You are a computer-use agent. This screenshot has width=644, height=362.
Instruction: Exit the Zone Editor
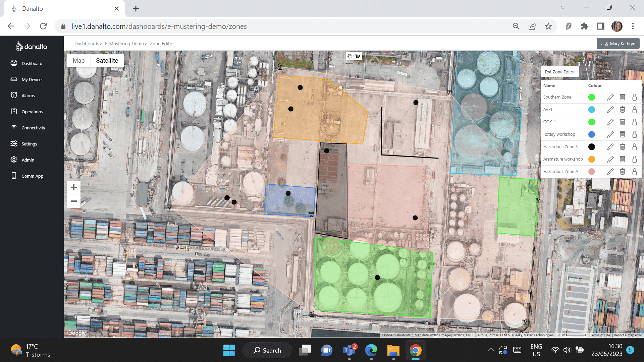(x=560, y=72)
